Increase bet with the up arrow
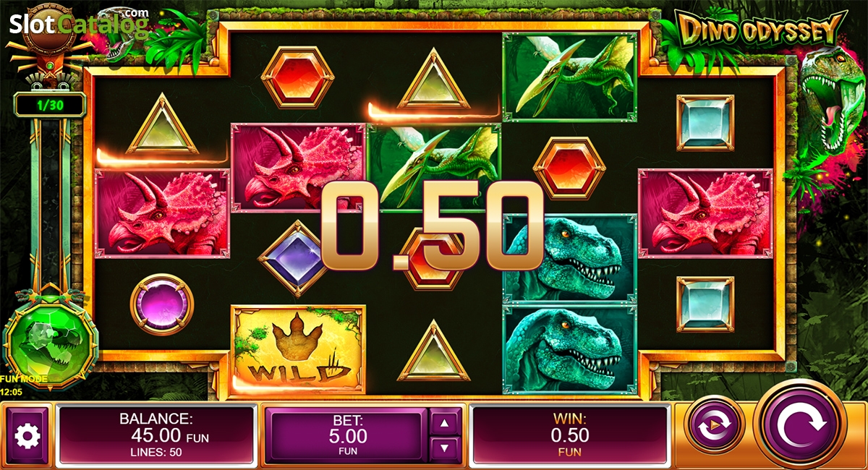 [x=446, y=422]
